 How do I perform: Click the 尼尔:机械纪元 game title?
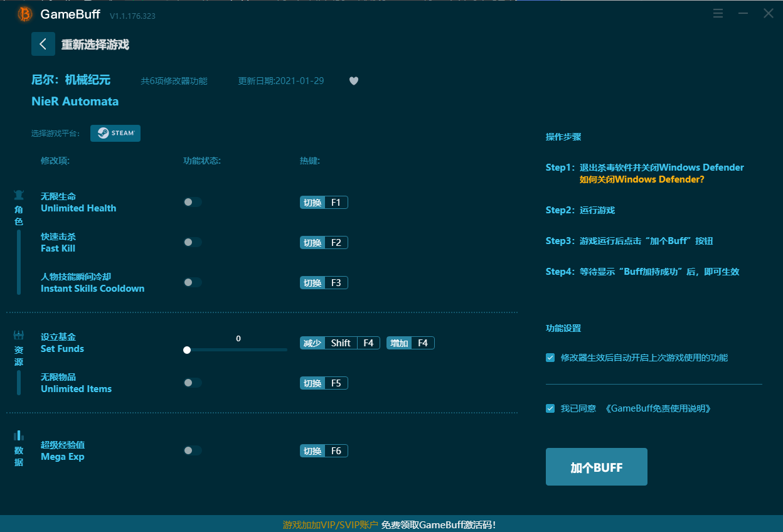pyautogui.click(x=71, y=80)
